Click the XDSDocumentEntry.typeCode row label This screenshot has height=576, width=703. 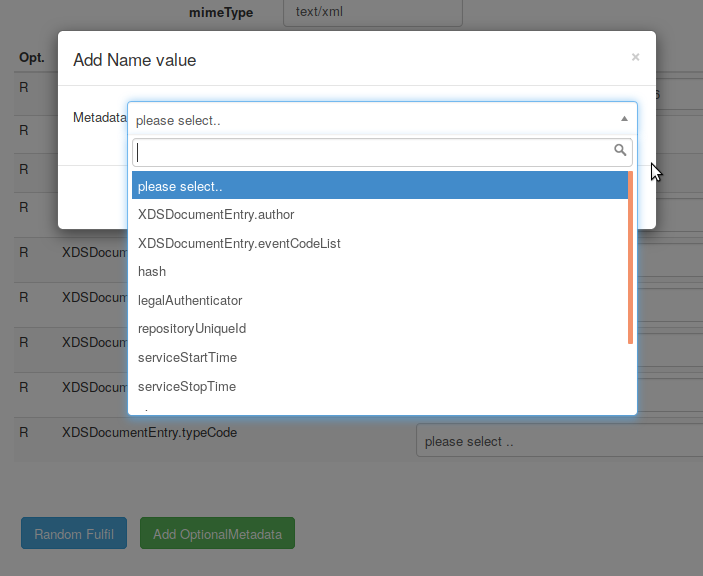click(150, 432)
